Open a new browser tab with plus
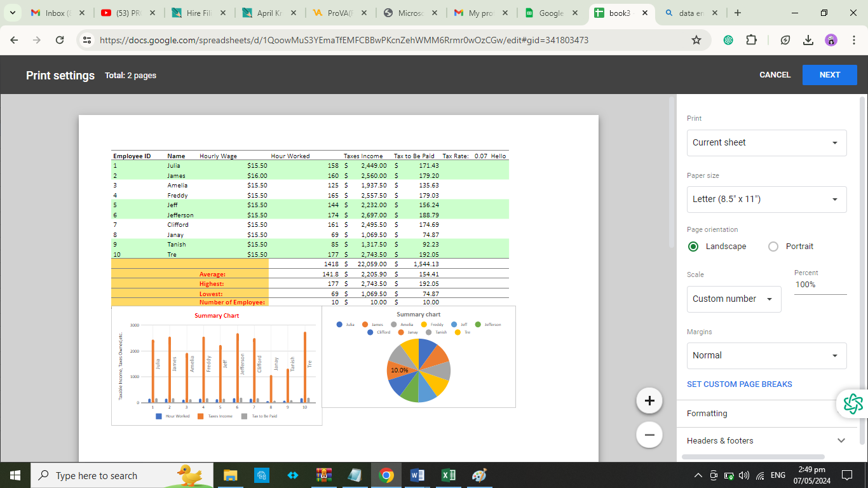The width and height of the screenshot is (868, 488). [737, 13]
